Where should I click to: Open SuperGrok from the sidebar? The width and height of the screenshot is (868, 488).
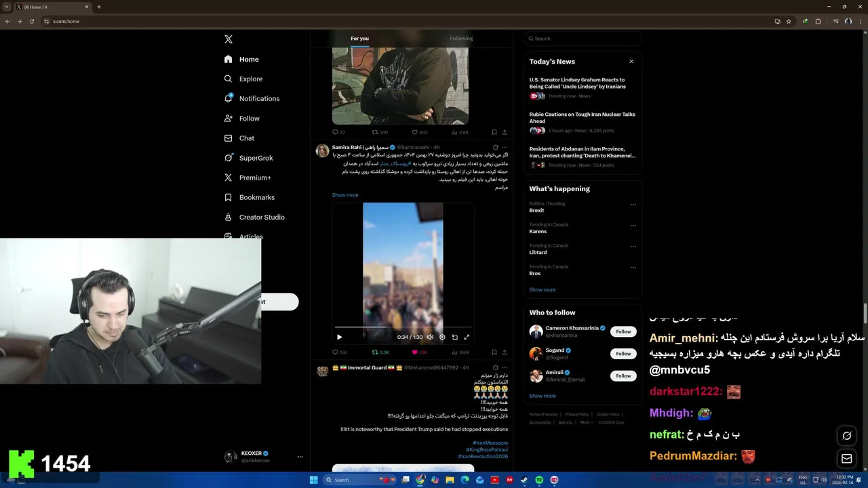pos(248,158)
